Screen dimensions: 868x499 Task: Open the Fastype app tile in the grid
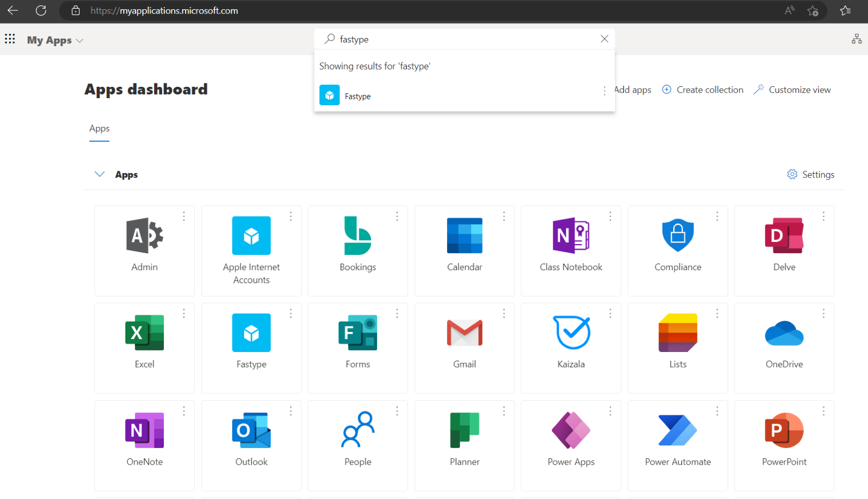251,348
